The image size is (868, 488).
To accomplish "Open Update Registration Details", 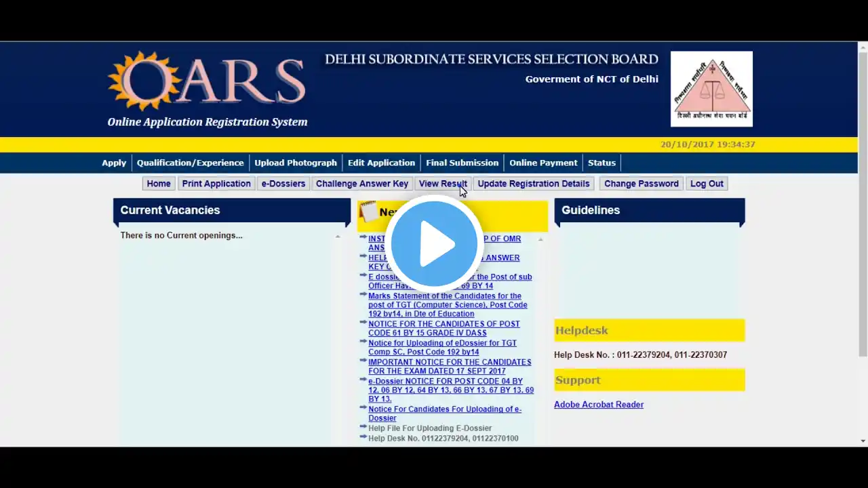I will pos(534,184).
